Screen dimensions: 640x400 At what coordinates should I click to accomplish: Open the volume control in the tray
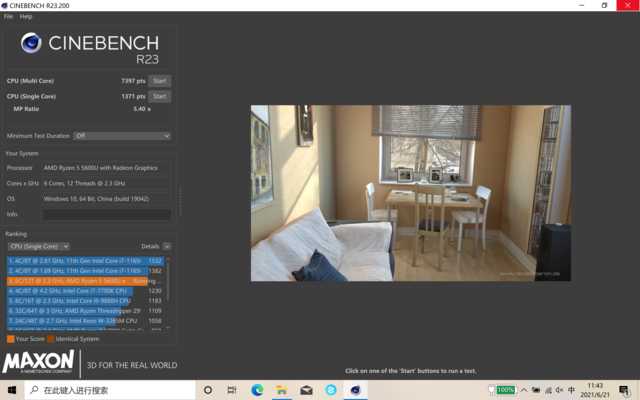559,390
